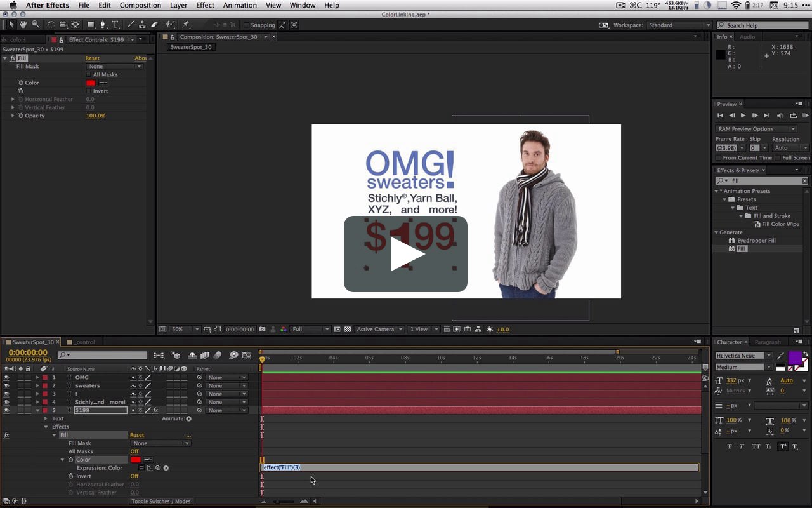Select the Roto Brush tool
The width and height of the screenshot is (812, 508).
pos(170,25)
